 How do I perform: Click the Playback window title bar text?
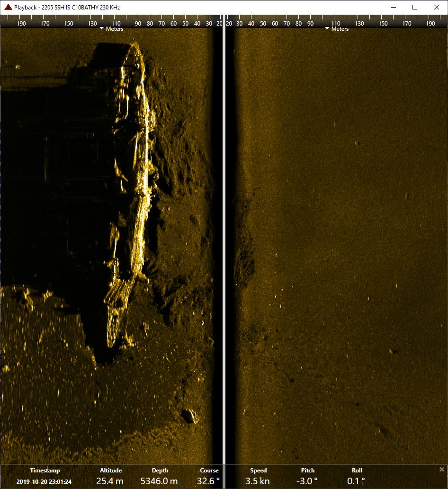[67, 7]
